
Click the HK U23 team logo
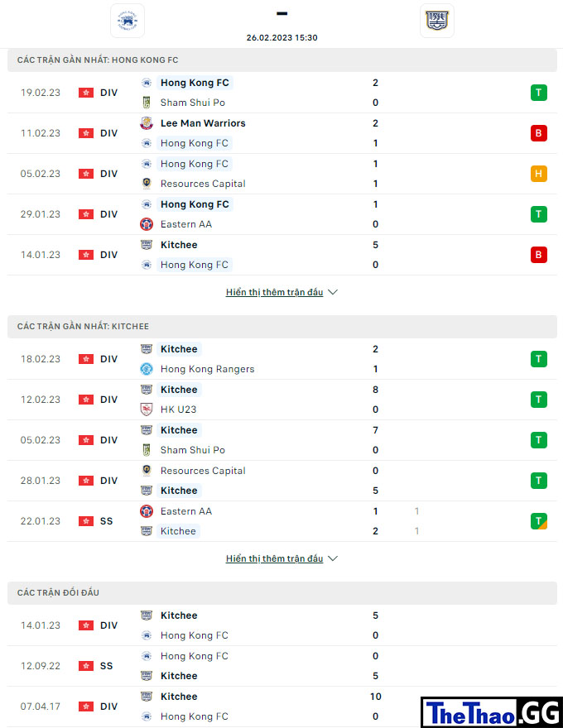(147, 409)
